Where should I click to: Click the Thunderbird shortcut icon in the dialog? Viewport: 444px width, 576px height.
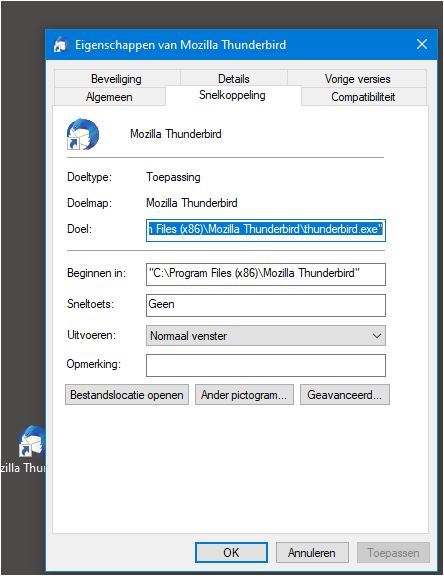click(83, 134)
